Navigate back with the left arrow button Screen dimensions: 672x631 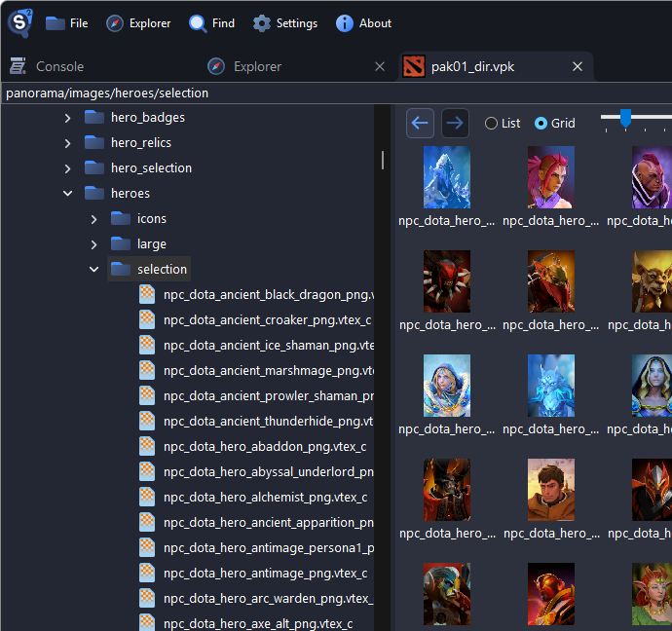(420, 123)
